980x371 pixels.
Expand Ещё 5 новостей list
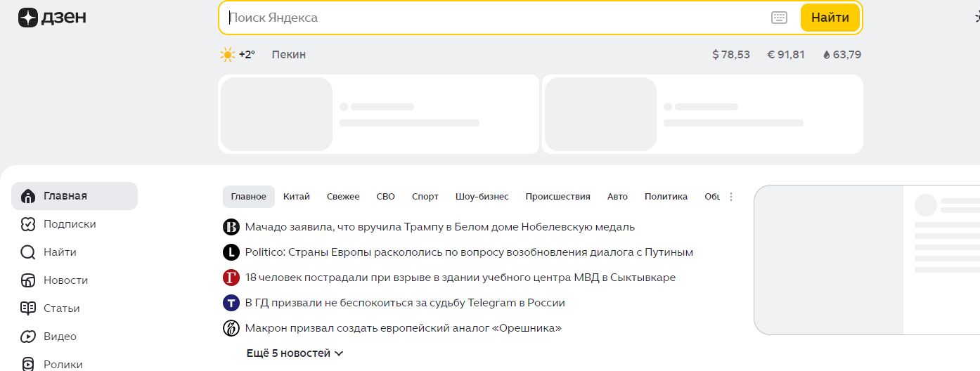pos(295,353)
